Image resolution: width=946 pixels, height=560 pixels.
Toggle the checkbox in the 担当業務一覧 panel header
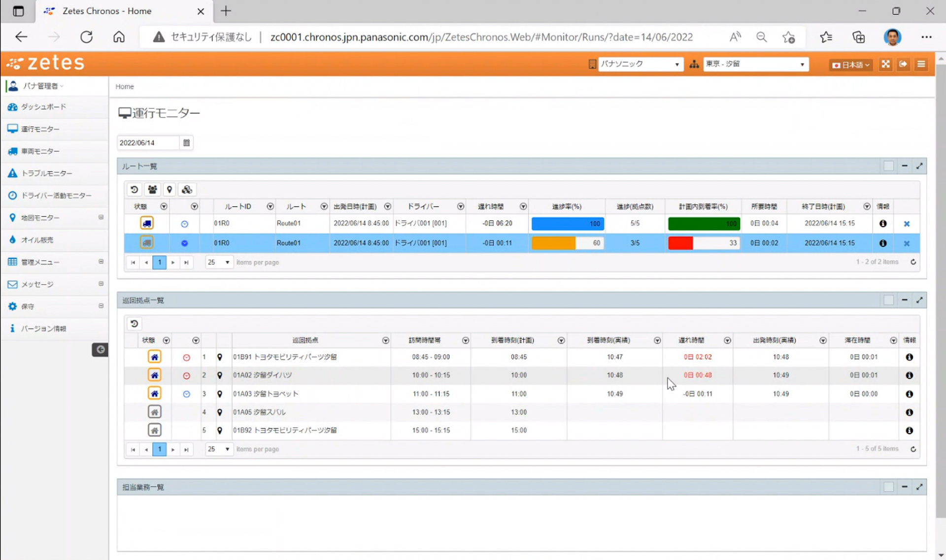click(x=888, y=487)
